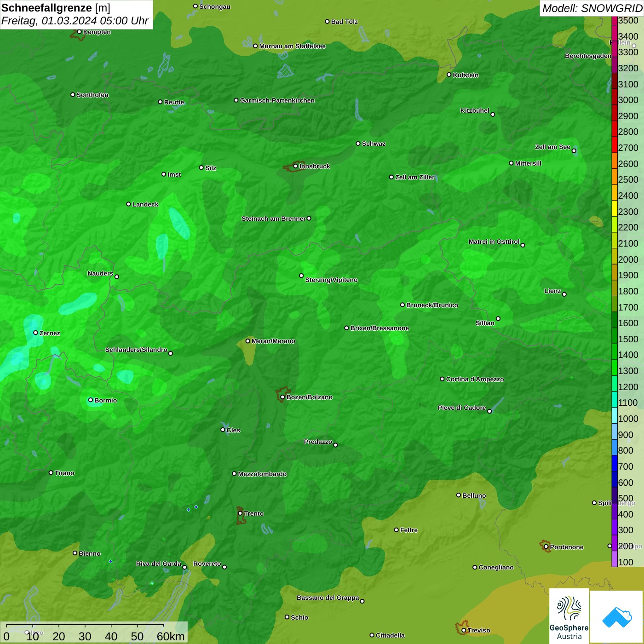644x644 pixels.
Task: Click the Modell: SNOWGRID label
Action: (592, 8)
